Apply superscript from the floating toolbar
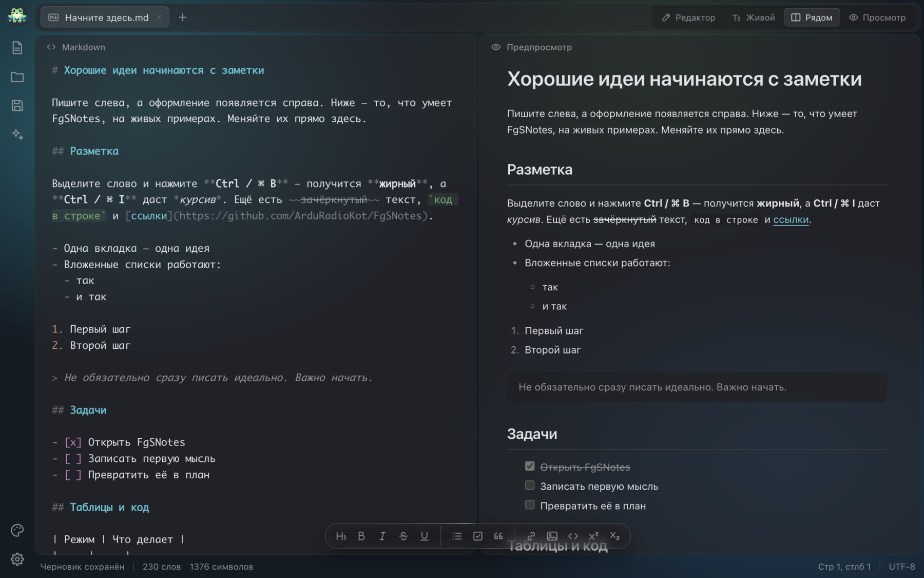 (x=594, y=536)
